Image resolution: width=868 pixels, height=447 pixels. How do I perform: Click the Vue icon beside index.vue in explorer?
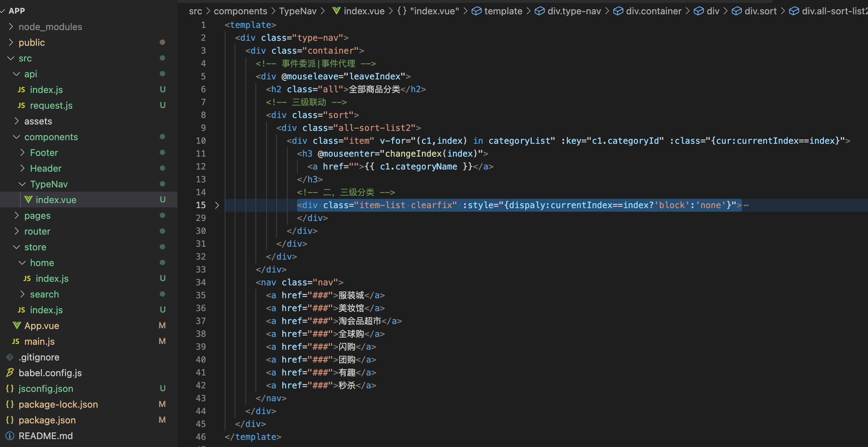28,200
